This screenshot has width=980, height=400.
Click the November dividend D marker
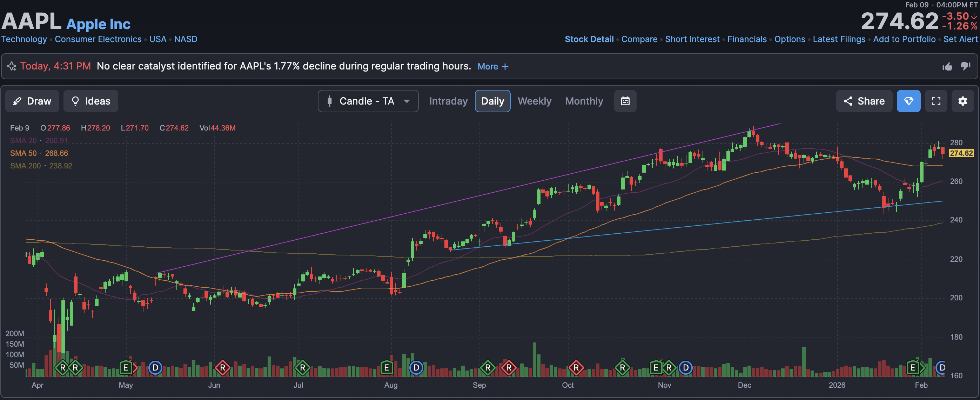685,368
